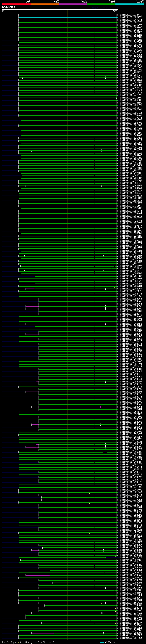Select hit UniRef100_Q0WX04
The width and height of the screenshot is (146, 644).
click(131, 278)
